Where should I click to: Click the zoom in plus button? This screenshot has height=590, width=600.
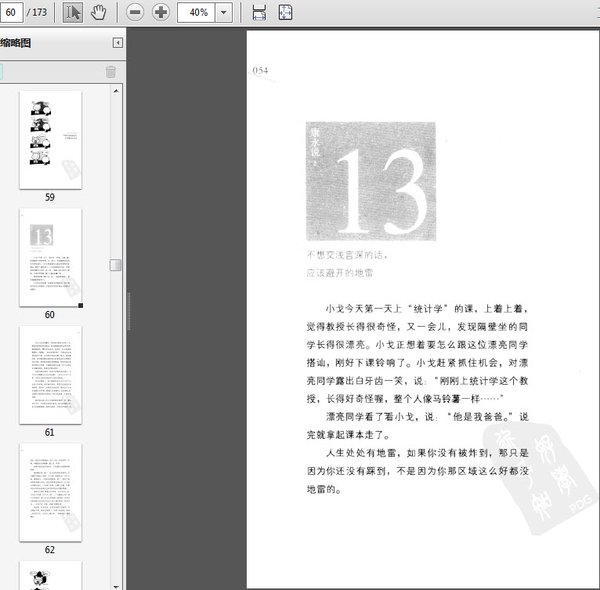(161, 12)
